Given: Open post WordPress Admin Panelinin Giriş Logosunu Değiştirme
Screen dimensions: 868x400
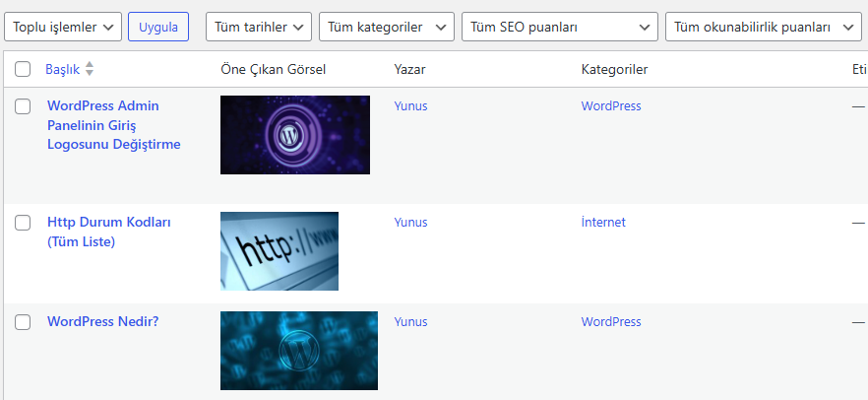Looking at the screenshot, I should click(114, 125).
